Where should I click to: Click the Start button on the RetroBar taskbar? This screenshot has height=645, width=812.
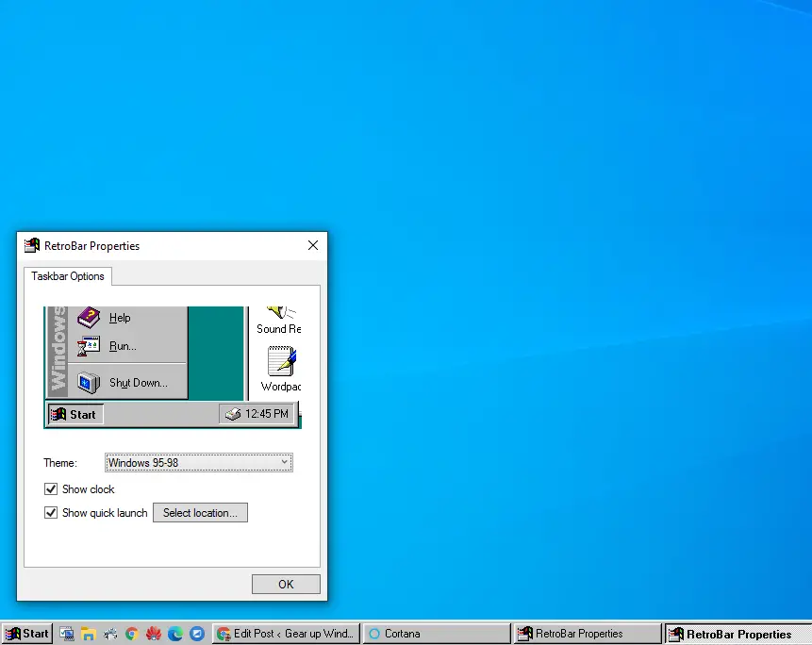(27, 634)
